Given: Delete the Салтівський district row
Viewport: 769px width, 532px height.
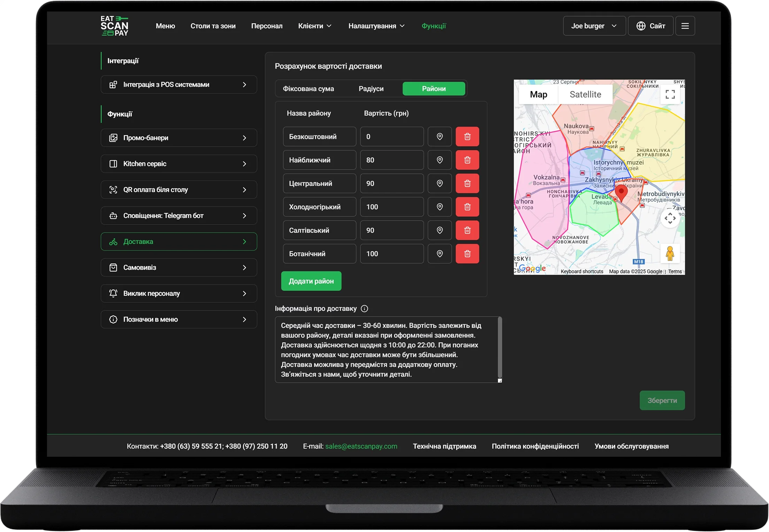Looking at the screenshot, I should click(467, 230).
